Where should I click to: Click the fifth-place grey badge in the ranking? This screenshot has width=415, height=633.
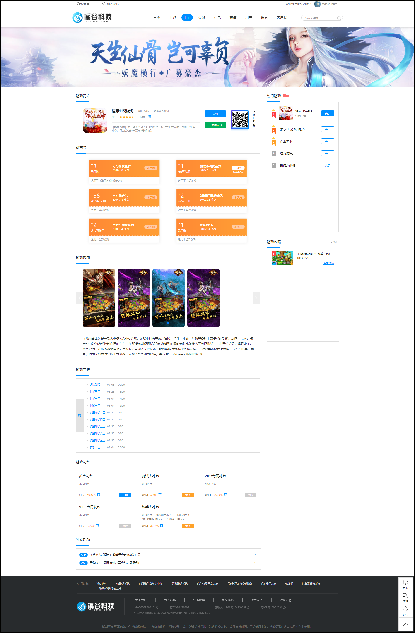pyautogui.click(x=274, y=166)
